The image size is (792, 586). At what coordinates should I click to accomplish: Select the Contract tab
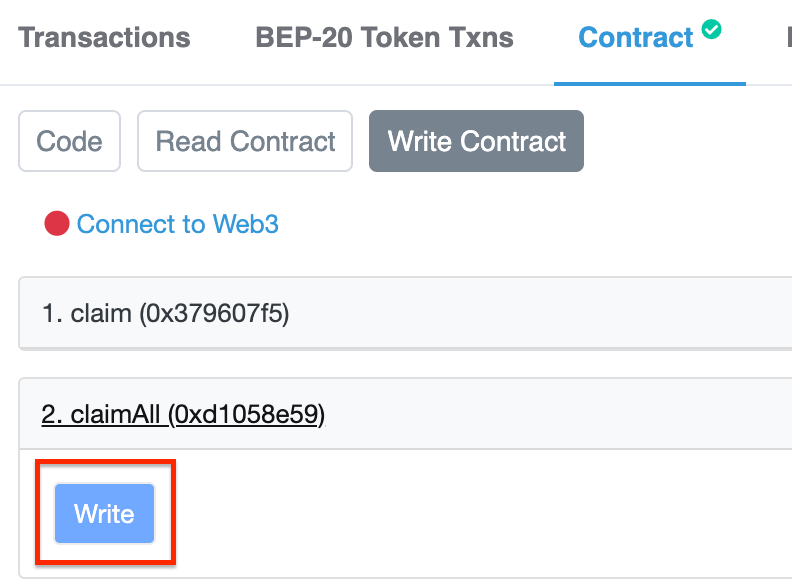[x=635, y=38]
